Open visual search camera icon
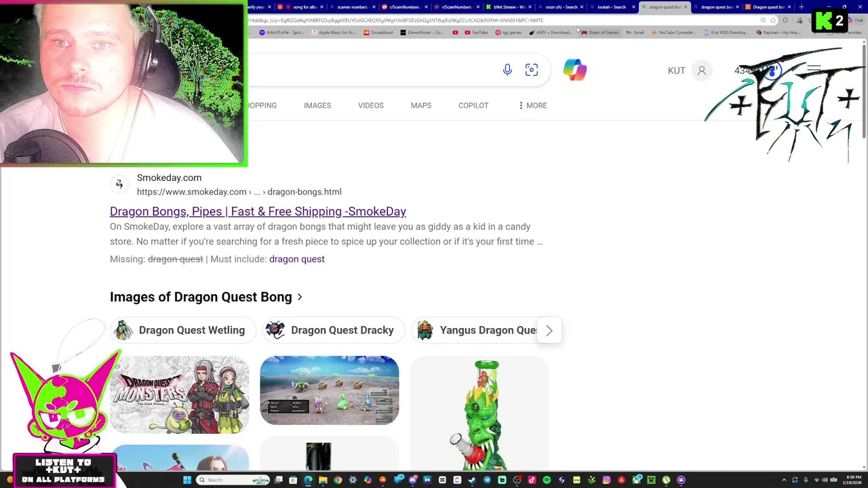868x488 pixels. (x=532, y=70)
